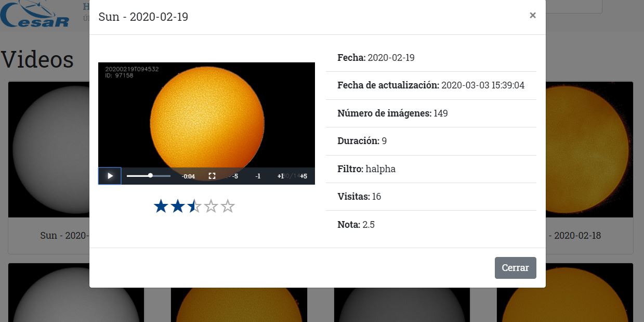
Task: Give the video a four-star rating
Action: coord(211,207)
